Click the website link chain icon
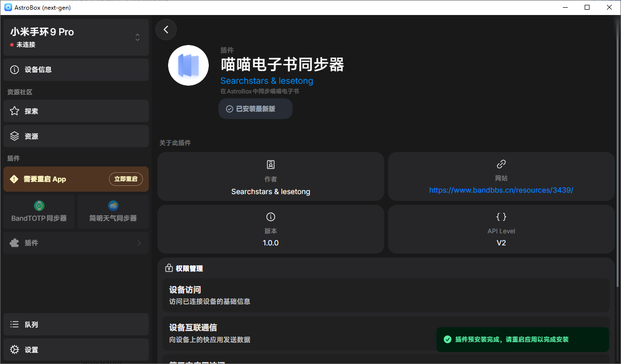Image resolution: width=621 pixels, height=364 pixels. (x=501, y=164)
